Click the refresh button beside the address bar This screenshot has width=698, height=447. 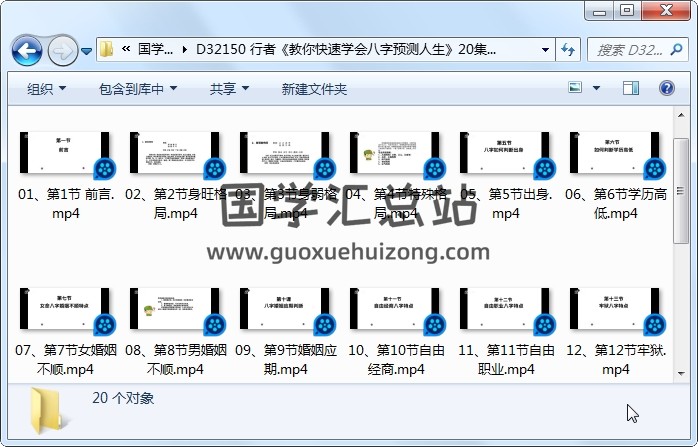[567, 49]
